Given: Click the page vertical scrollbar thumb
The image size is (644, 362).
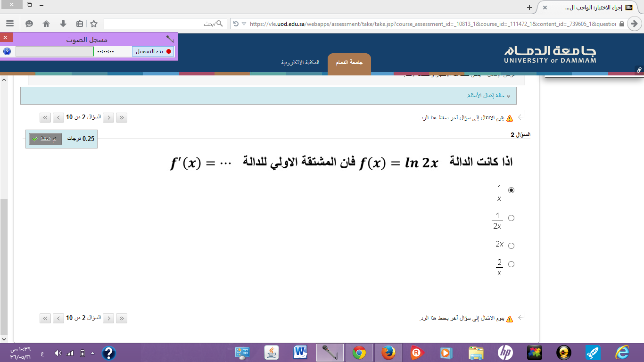Looking at the screenshot, I should pos(4,266).
